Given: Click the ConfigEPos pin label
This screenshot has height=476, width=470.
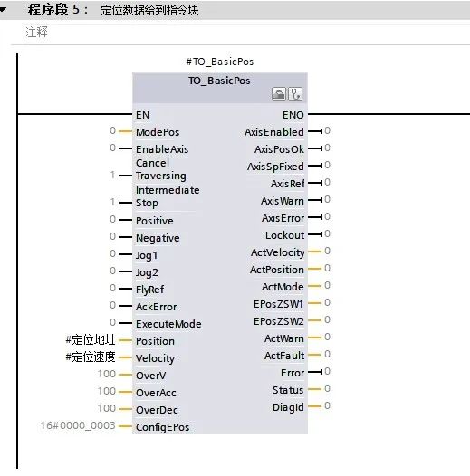Looking at the screenshot, I should tap(162, 427).
